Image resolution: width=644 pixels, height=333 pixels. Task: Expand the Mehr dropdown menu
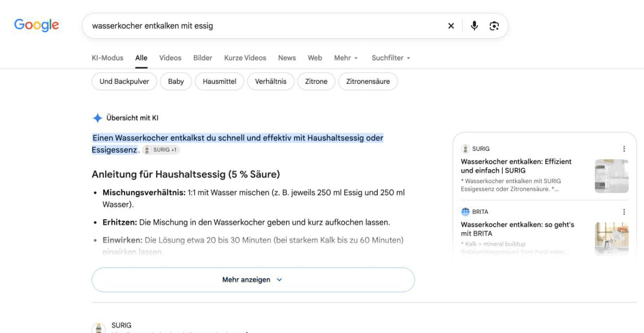click(x=346, y=58)
